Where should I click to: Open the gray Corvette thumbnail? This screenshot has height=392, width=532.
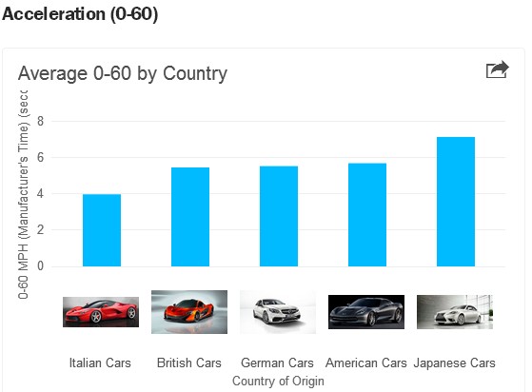[366, 312]
